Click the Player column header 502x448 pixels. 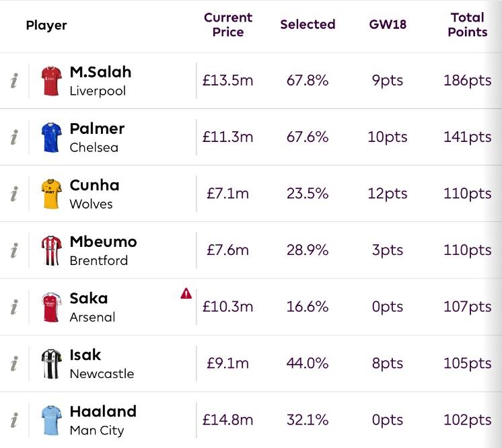pyautogui.click(x=46, y=26)
